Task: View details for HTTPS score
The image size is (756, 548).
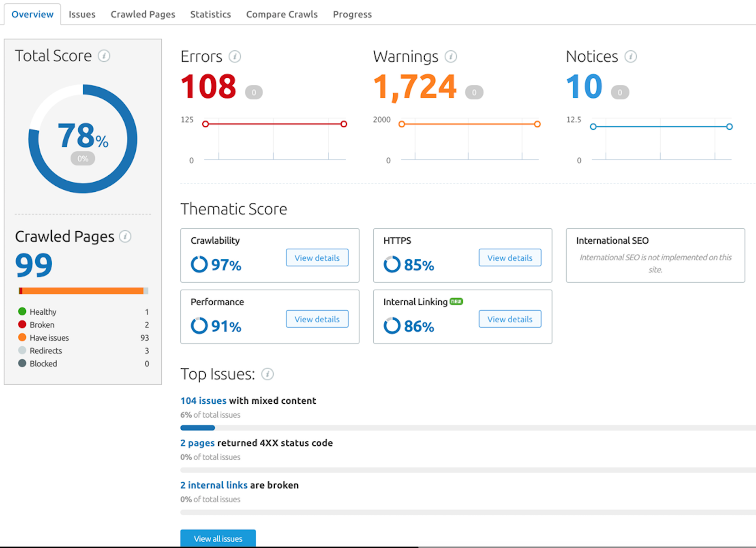Action: (x=509, y=258)
